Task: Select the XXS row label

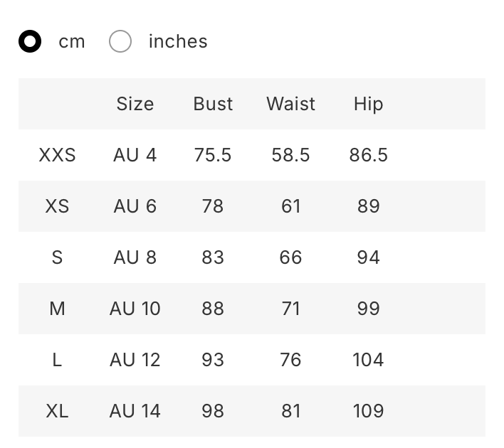Action: point(57,155)
